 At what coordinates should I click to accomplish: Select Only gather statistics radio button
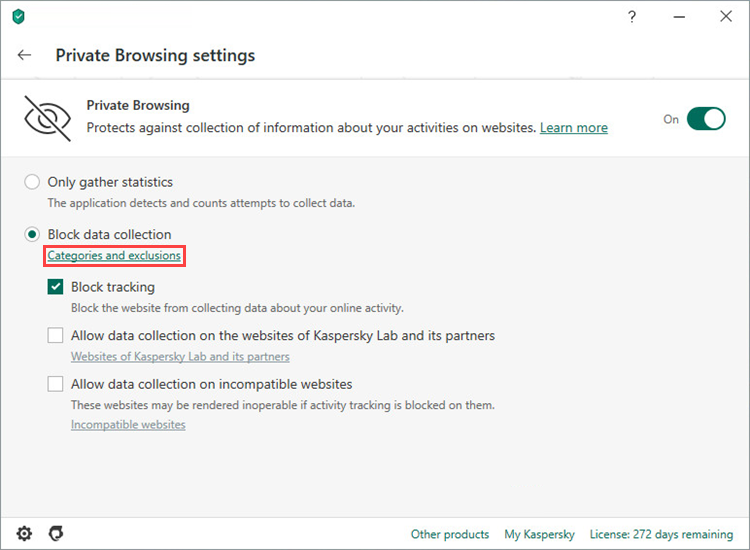[x=32, y=182]
